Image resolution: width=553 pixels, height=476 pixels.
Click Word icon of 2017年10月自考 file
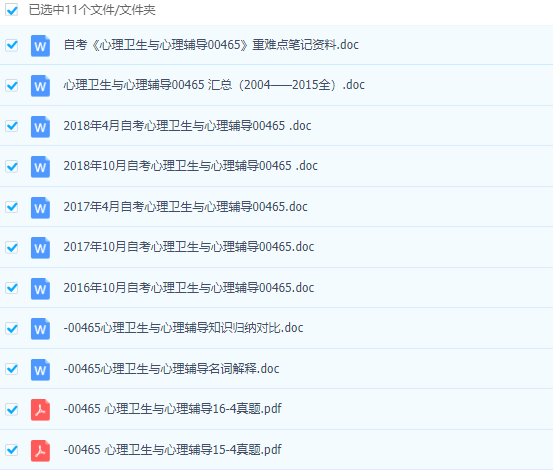pos(40,248)
